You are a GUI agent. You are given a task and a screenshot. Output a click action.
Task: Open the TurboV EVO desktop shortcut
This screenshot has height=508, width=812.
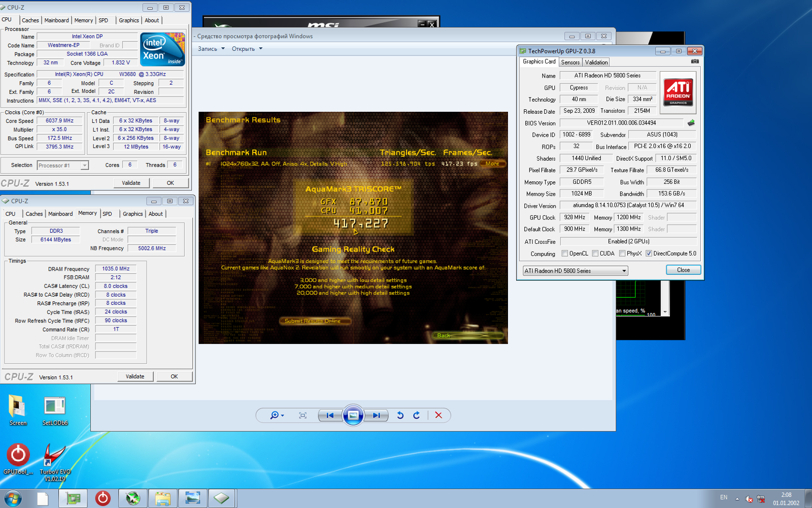click(x=55, y=462)
